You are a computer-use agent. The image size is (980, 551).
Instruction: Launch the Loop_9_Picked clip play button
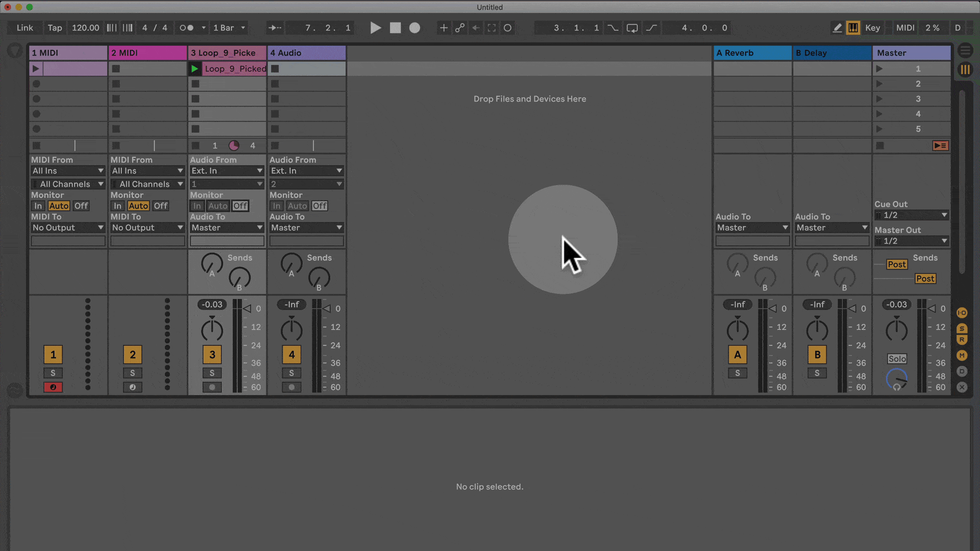click(194, 68)
